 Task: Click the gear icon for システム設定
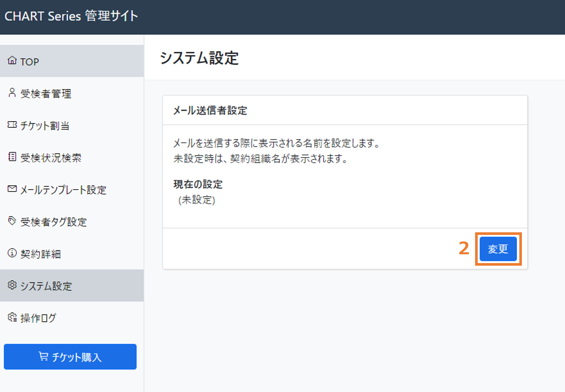coord(12,285)
